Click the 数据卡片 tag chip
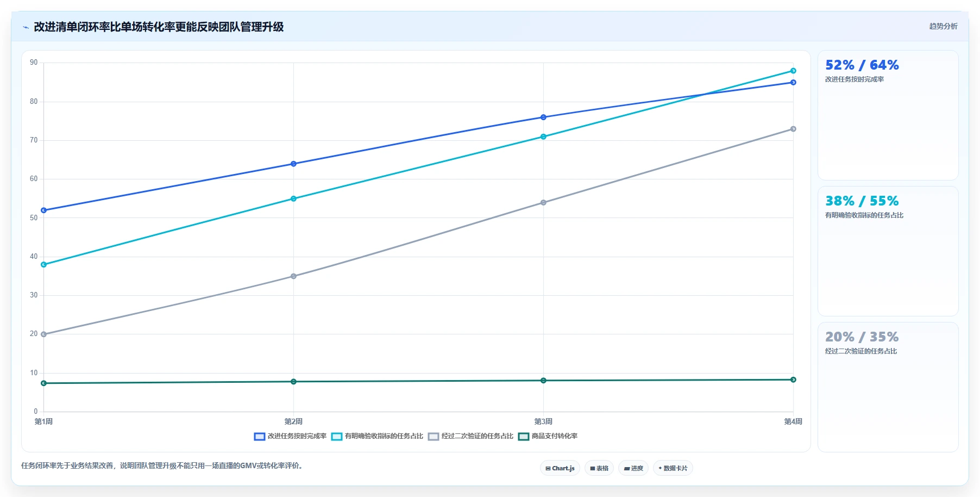 (x=673, y=468)
